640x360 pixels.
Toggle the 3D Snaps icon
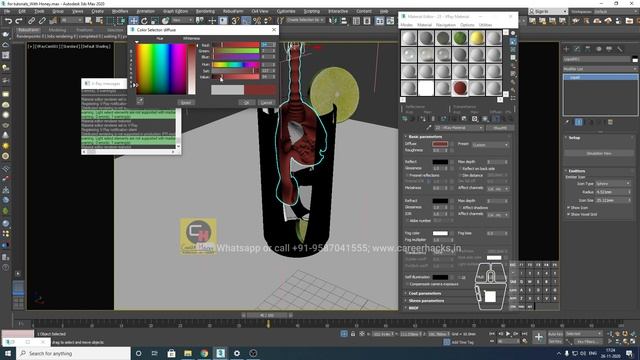[x=236, y=20]
